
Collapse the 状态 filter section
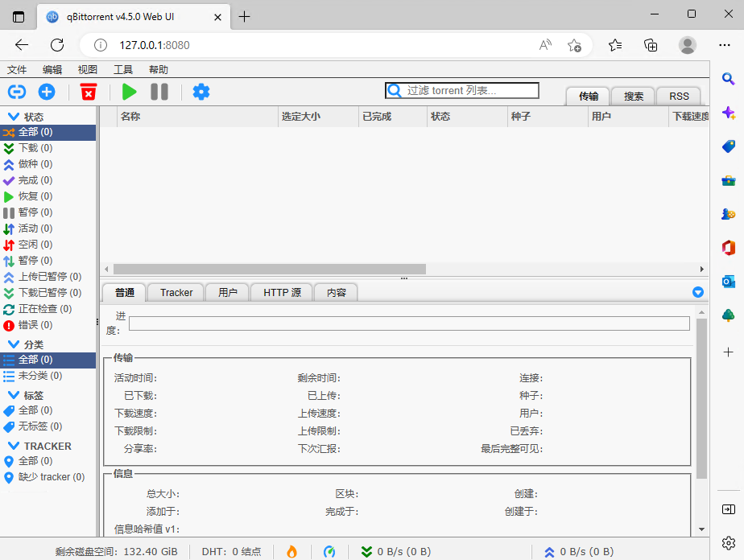click(14, 117)
